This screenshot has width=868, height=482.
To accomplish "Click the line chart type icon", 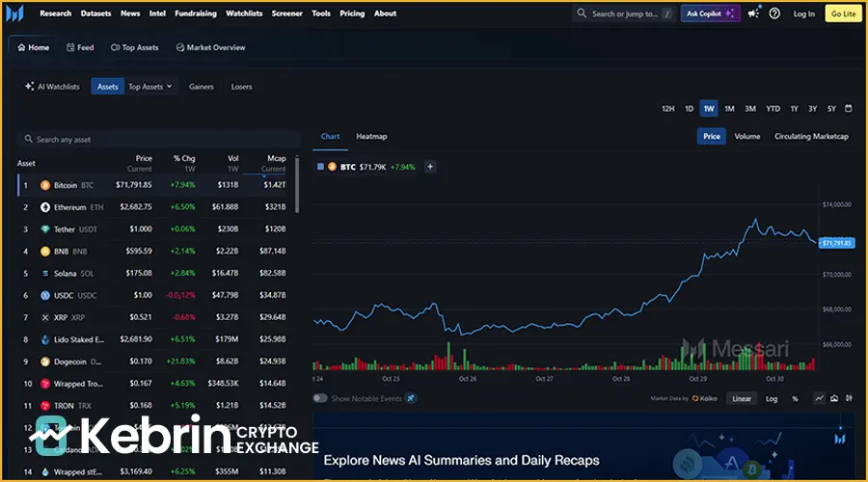I will [819, 398].
